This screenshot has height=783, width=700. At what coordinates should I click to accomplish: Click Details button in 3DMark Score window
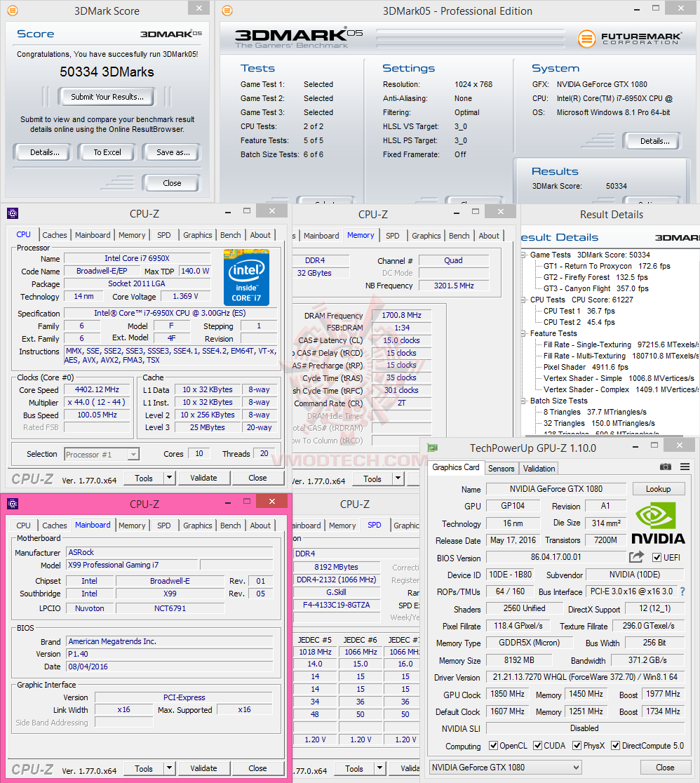tap(44, 152)
